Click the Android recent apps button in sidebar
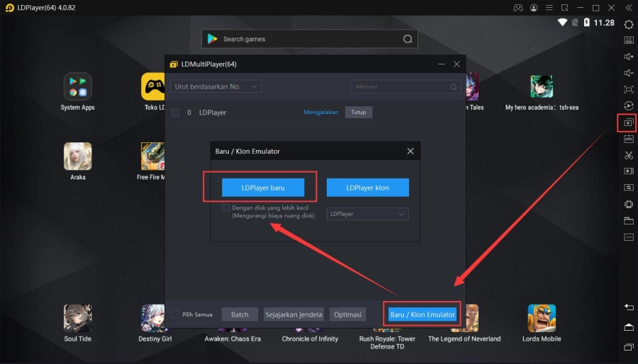The image size is (638, 364). pyautogui.click(x=629, y=347)
